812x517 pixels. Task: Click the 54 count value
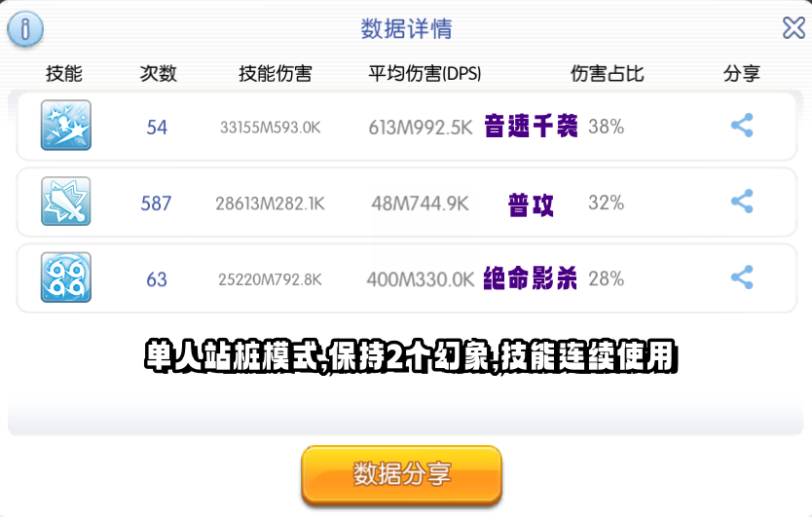coord(157,128)
